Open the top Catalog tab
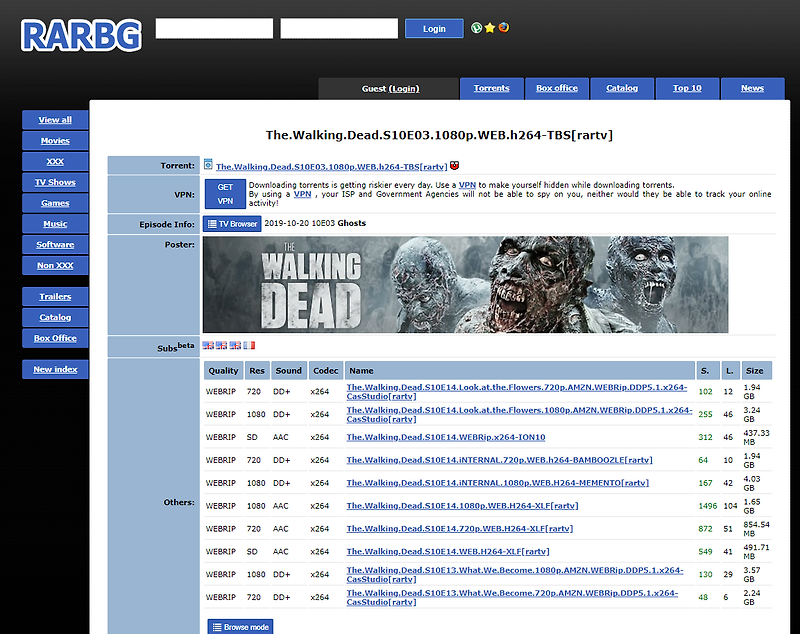Image resolution: width=800 pixels, height=634 pixels. coord(622,88)
